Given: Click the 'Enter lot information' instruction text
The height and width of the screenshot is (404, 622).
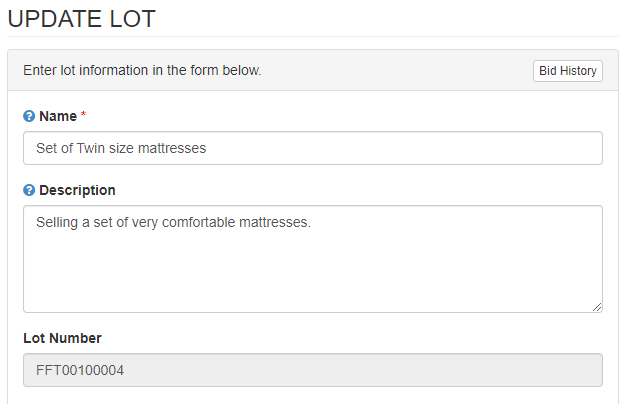Looking at the screenshot, I should click(142, 70).
